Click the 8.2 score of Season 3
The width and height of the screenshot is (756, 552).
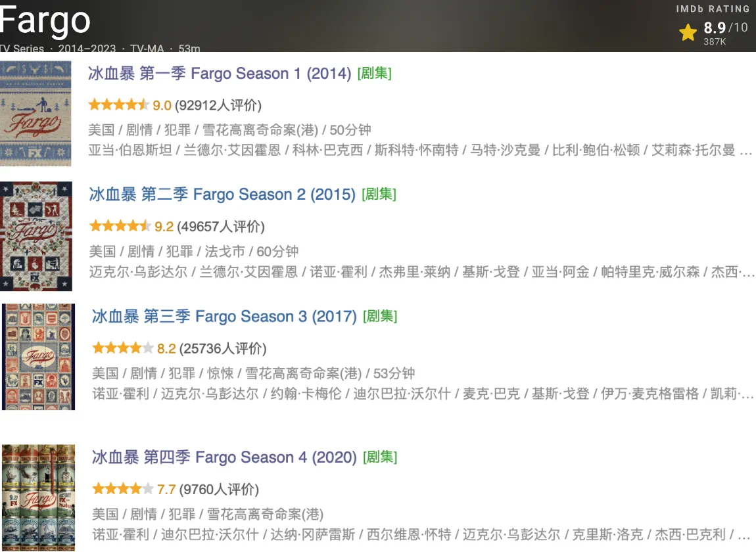coord(166,348)
